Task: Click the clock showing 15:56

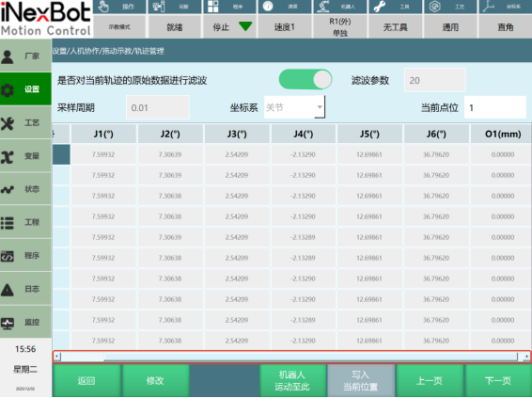Action: pyautogui.click(x=25, y=349)
